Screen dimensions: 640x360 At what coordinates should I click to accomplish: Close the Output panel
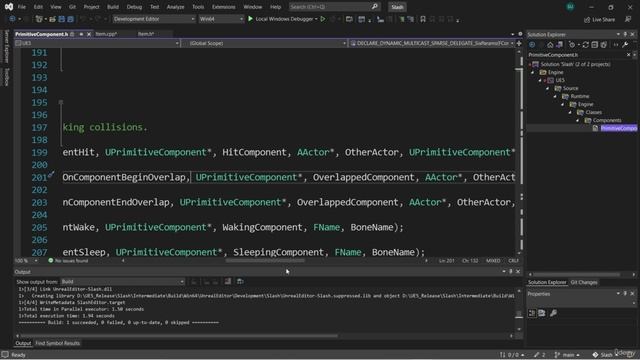point(518,271)
